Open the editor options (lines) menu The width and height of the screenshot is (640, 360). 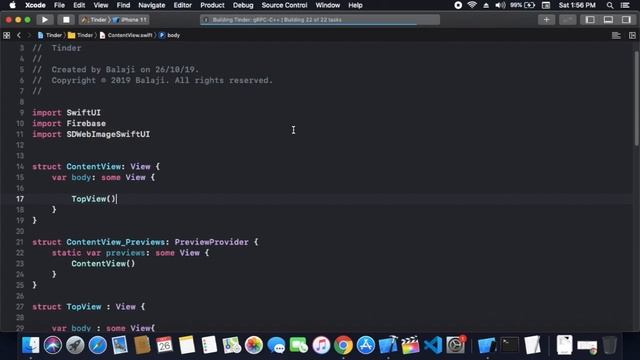pyautogui.click(x=616, y=36)
